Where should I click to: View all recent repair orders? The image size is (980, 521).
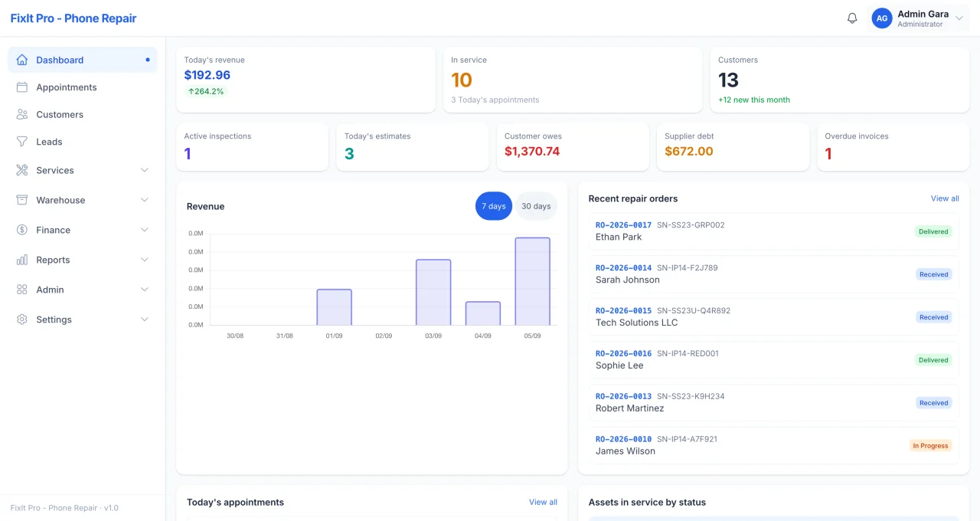point(945,198)
